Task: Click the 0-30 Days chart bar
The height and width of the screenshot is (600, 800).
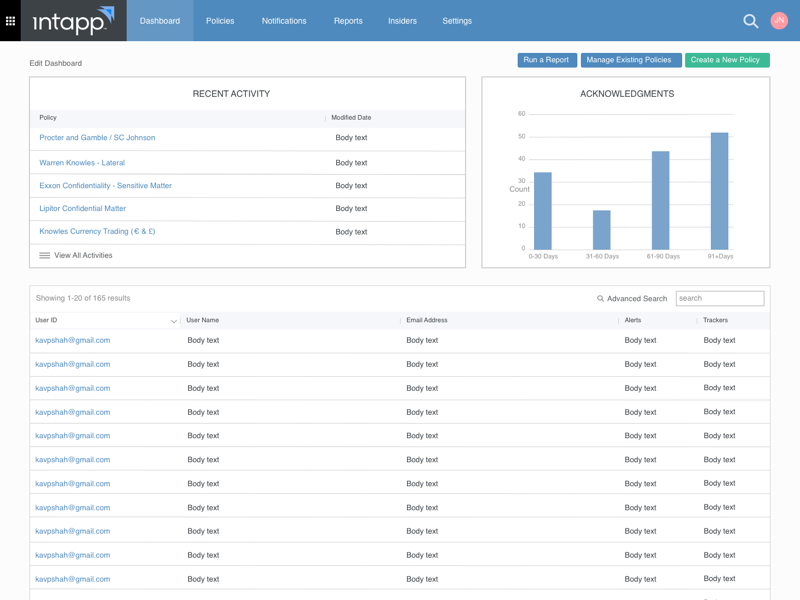Action: coord(543,211)
